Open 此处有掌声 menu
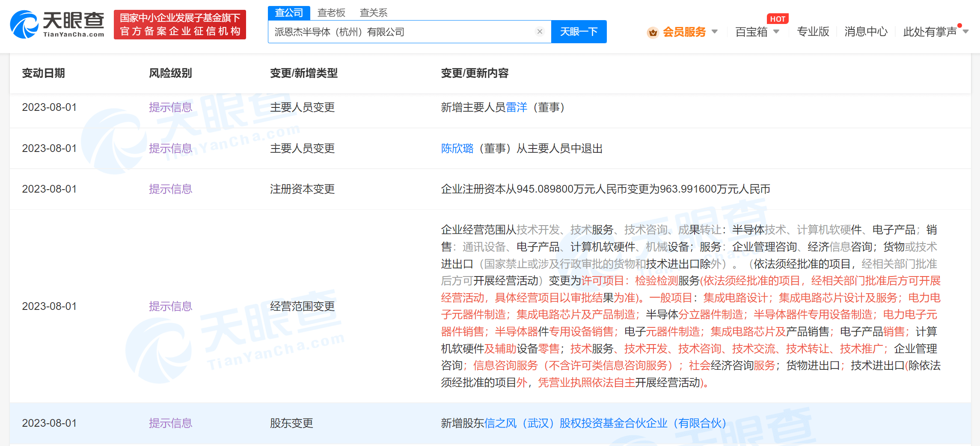Image resolution: width=980 pixels, height=446 pixels. pos(930,32)
